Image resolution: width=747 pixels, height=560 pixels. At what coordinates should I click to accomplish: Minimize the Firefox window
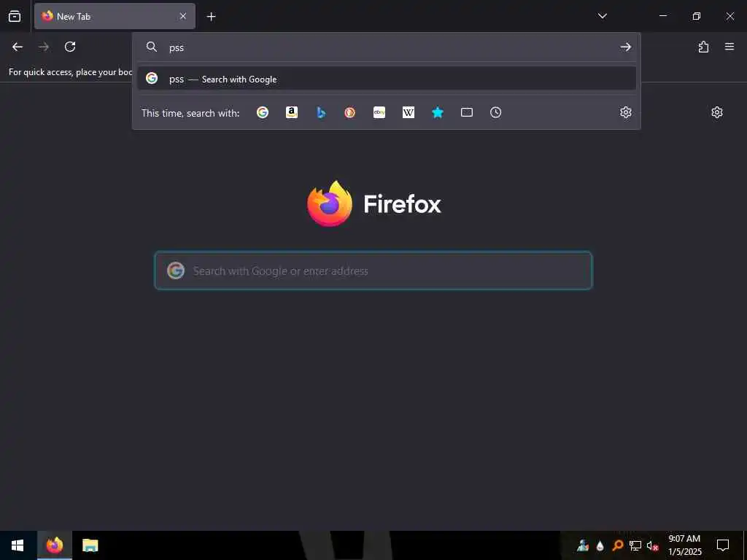coord(663,16)
